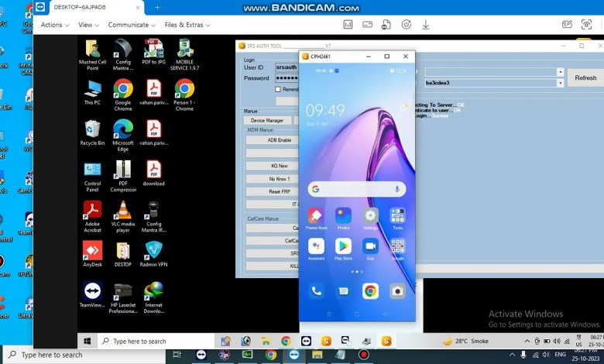Open Radmin VPN desktop shortcut

click(x=153, y=252)
